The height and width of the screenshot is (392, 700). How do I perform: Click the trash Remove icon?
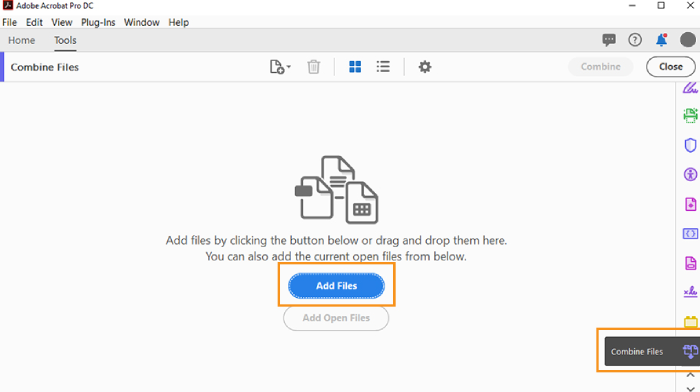313,67
